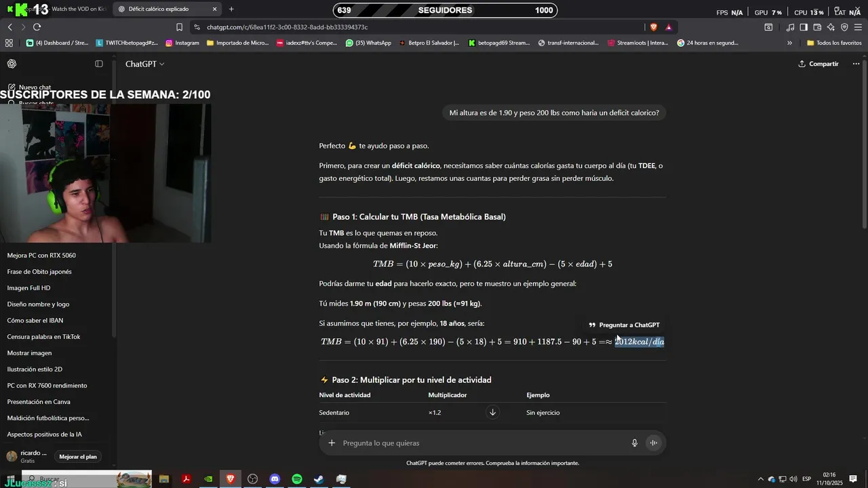Viewport: 868px width, 488px height.
Task: Open the Instagram bookmark
Action: click(182, 43)
